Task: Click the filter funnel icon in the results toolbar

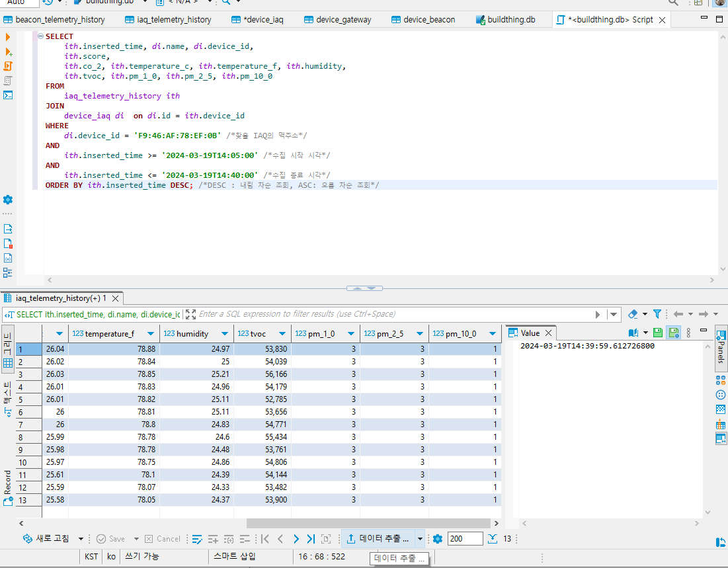Action: click(657, 314)
